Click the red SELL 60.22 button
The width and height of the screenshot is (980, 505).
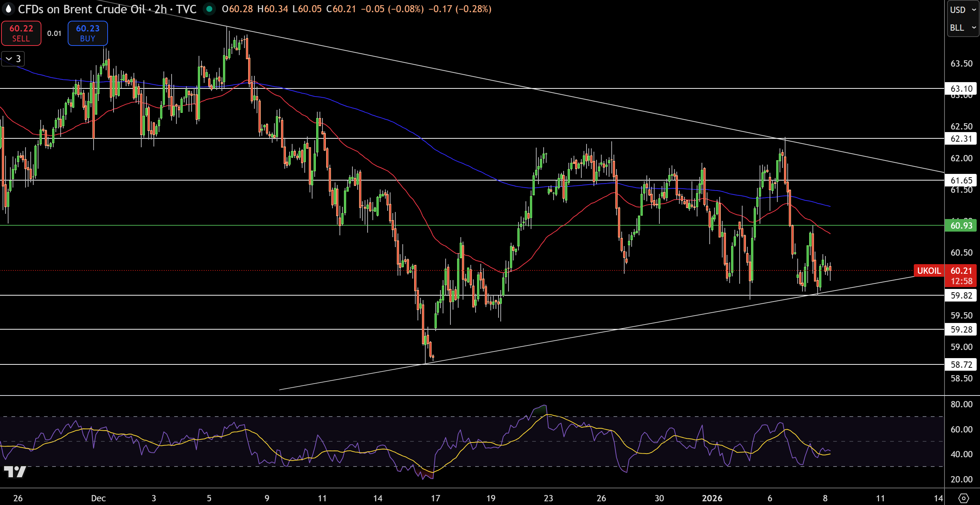pos(21,34)
